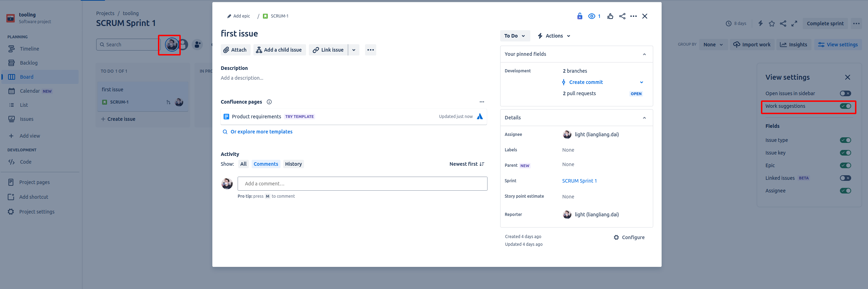Screen dimensions: 868x289
Task: Collapse the Your pinned fields section
Action: coord(644,54)
